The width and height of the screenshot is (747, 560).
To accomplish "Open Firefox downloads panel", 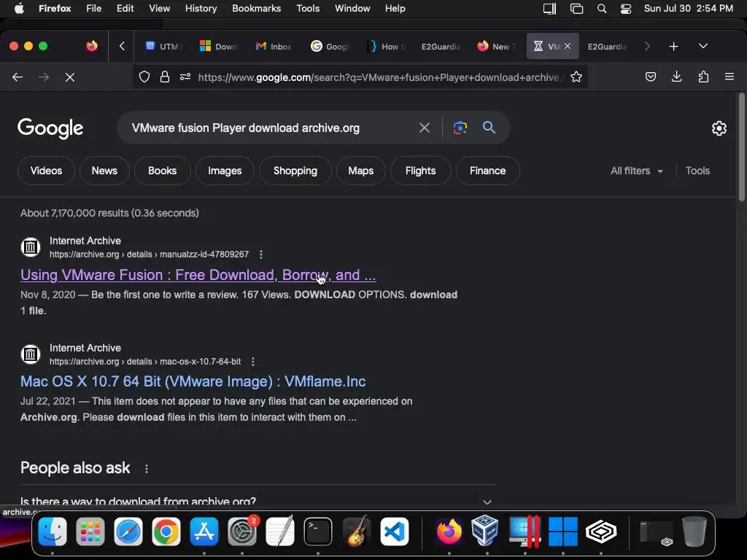I will point(676,77).
